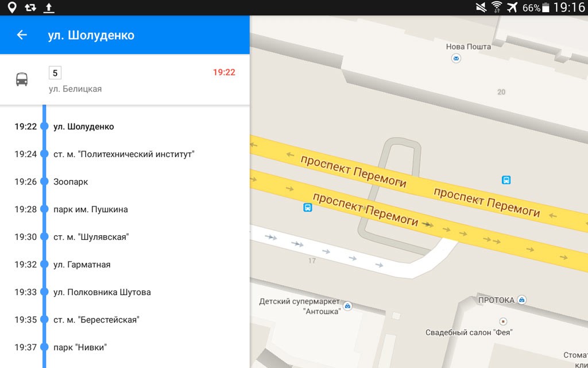
Task: Navigate back using the white arrow
Action: coord(21,34)
